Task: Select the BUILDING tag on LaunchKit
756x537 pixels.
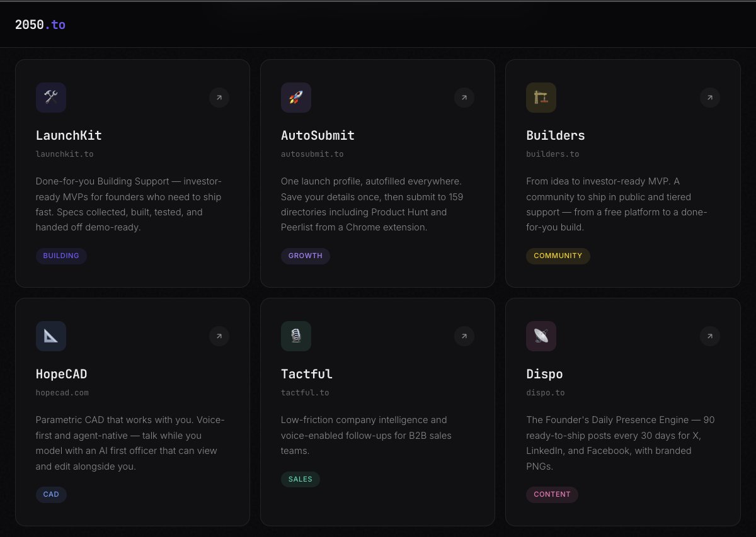Action: pos(61,256)
